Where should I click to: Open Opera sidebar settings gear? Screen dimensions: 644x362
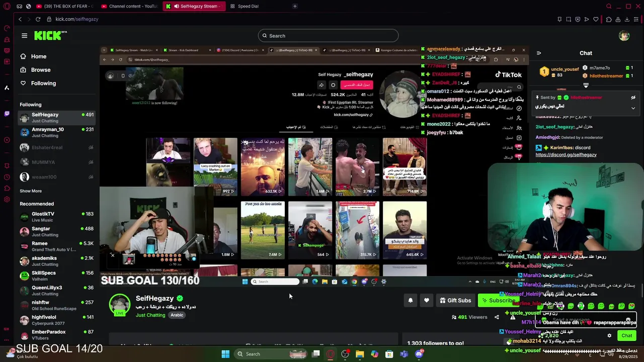(7, 200)
